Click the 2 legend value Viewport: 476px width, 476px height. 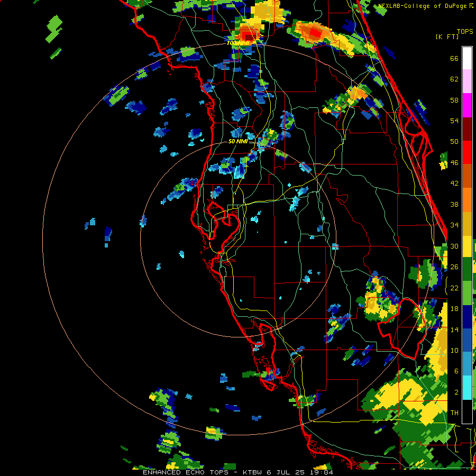456,392
